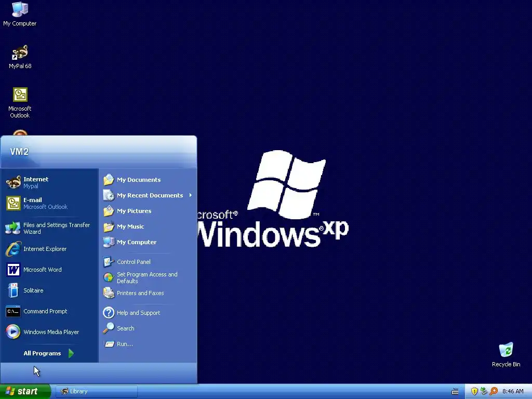Click the Mypal raccoon icon in Start menu
This screenshot has height=399, width=532.
[x=13, y=182]
